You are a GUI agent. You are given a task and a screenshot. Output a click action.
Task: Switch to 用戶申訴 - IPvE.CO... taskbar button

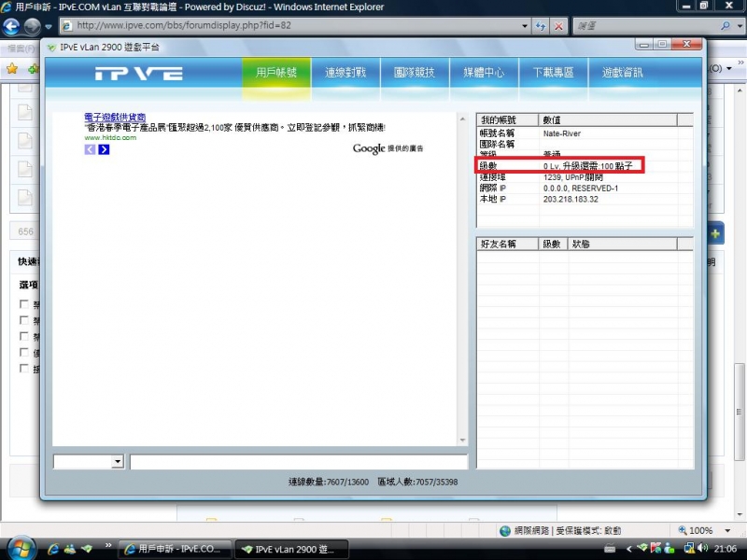pos(175,549)
